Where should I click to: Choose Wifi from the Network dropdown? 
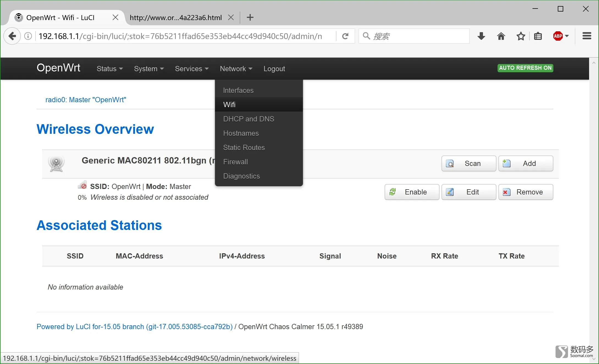click(259, 105)
